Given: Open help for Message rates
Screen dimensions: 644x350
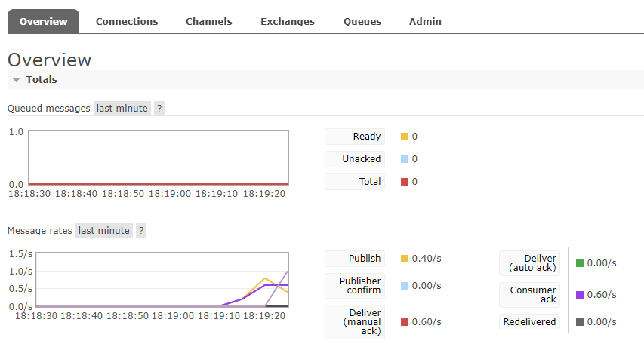Looking at the screenshot, I should [x=140, y=230].
